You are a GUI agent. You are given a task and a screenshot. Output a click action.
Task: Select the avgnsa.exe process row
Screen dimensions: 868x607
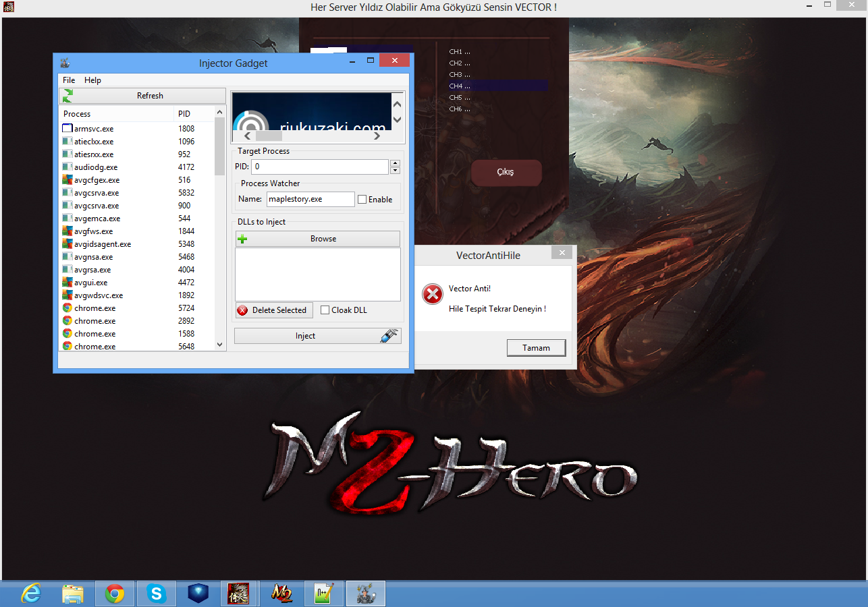(137, 257)
